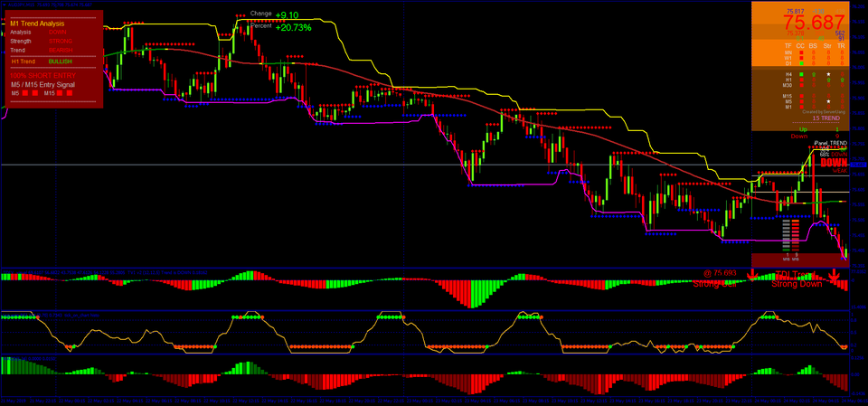Click the +20.73% percent change label

click(293, 28)
